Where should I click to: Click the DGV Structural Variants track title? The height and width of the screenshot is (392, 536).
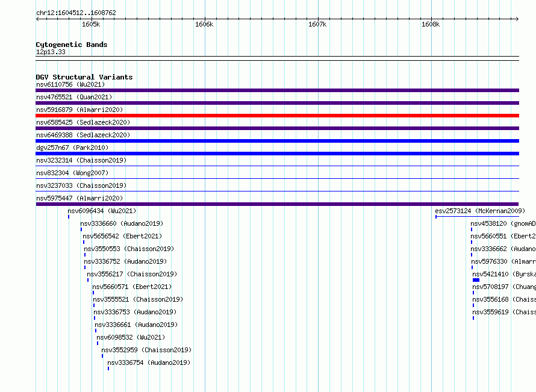84,77
